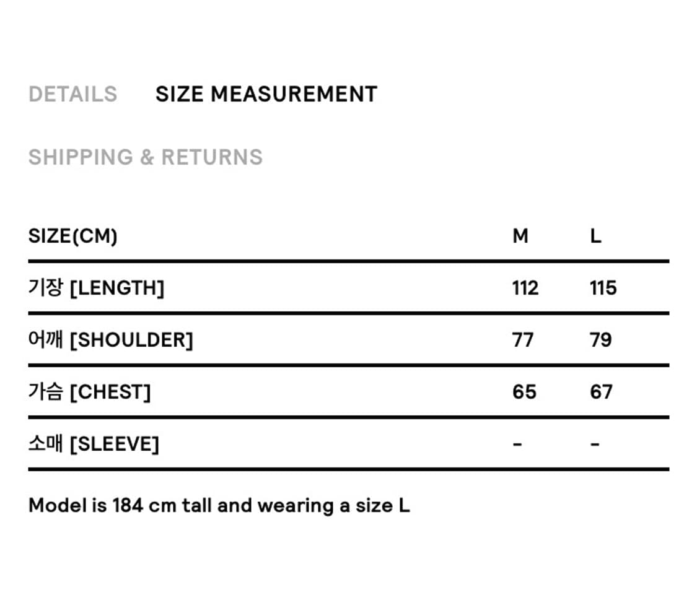The image size is (697, 616).
Task: Click the SIZE(CM) table header
Action: [72, 236]
